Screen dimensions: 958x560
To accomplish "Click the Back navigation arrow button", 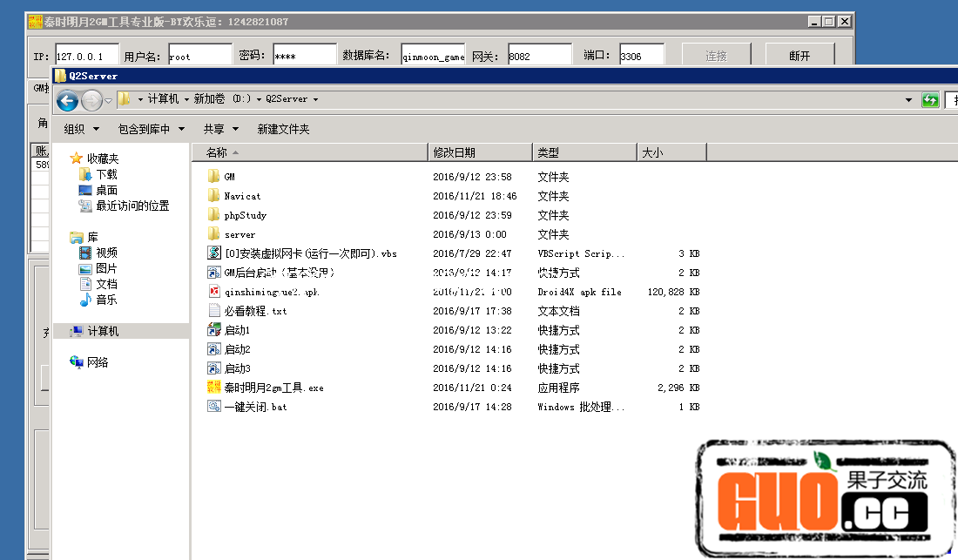I will (x=67, y=100).
